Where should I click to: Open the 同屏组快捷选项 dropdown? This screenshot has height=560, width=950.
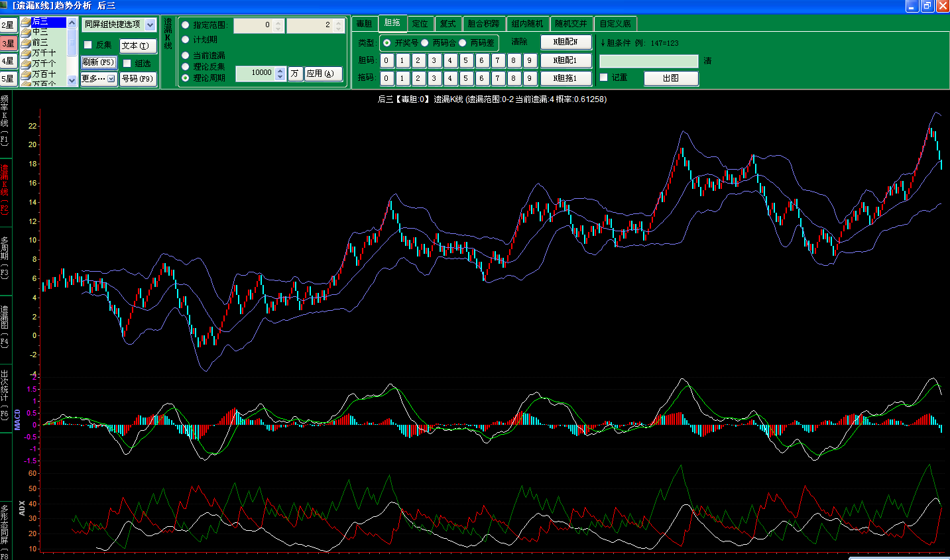pos(119,25)
